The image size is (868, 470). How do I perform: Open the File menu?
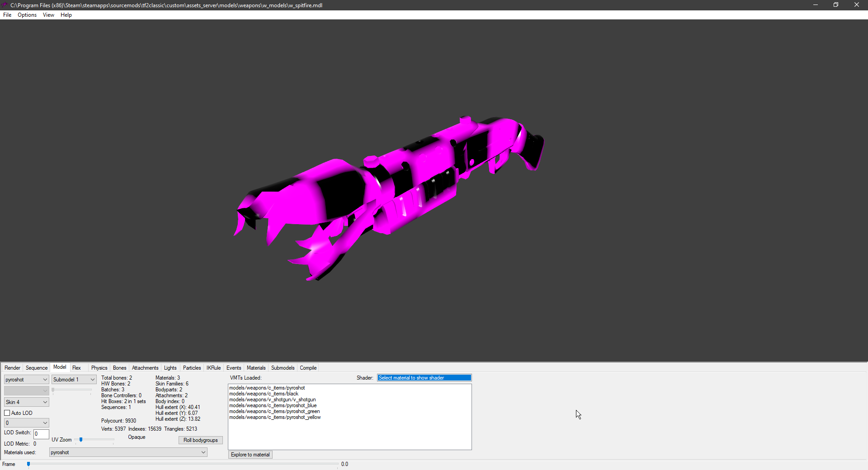[7, 15]
